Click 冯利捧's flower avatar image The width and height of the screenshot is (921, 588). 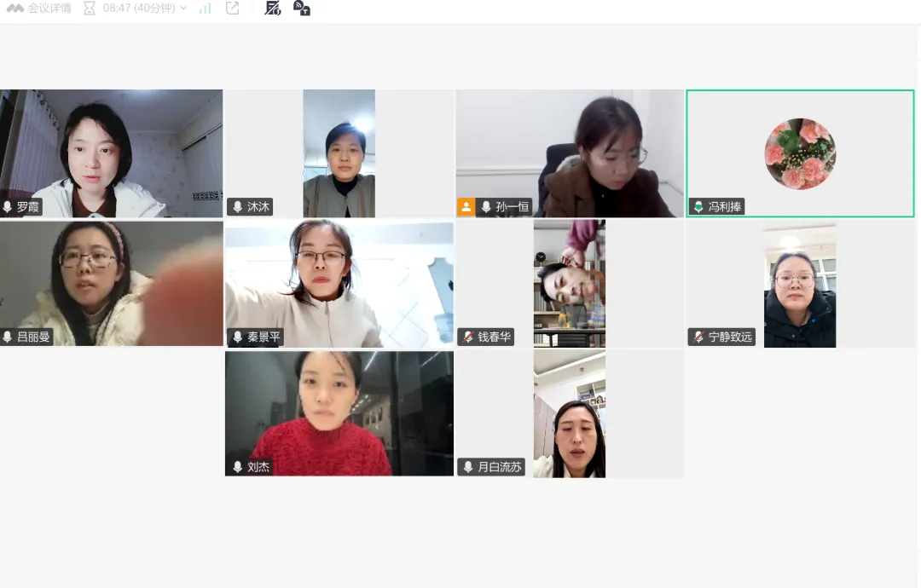click(x=799, y=153)
